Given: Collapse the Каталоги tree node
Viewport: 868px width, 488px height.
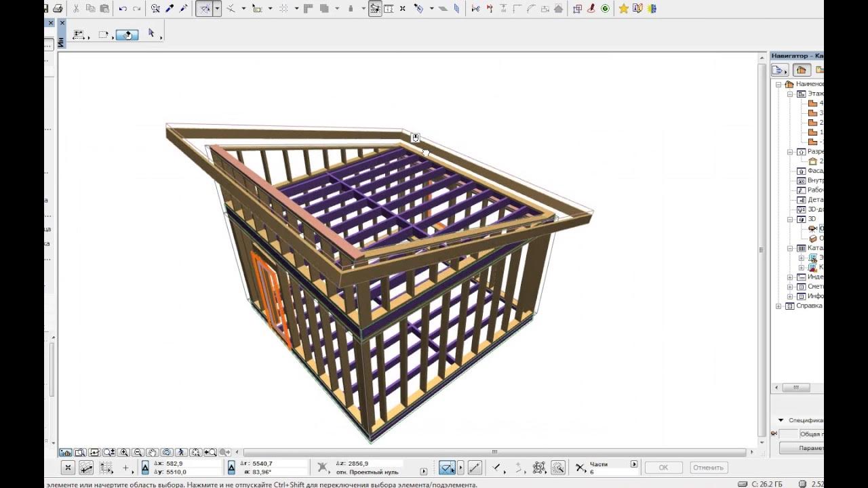Looking at the screenshot, I should tap(790, 248).
